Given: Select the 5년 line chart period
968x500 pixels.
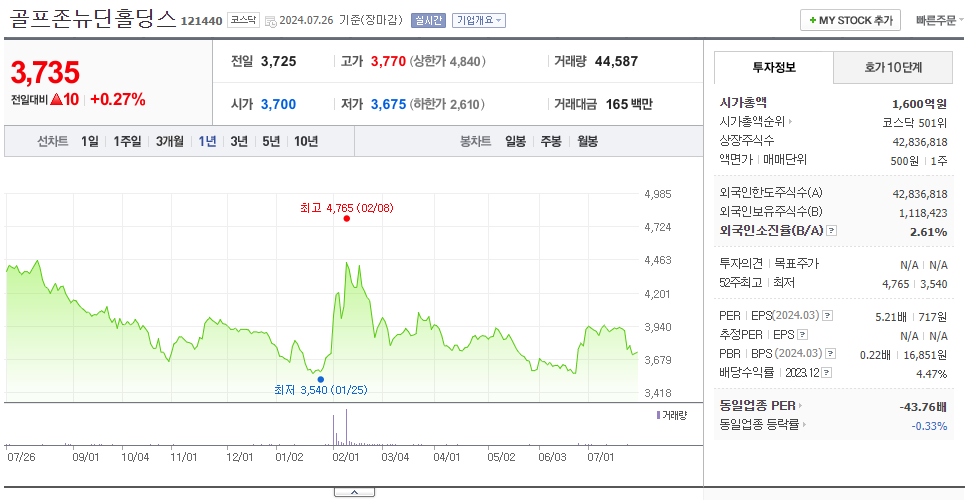Looking at the screenshot, I should click(271, 141).
